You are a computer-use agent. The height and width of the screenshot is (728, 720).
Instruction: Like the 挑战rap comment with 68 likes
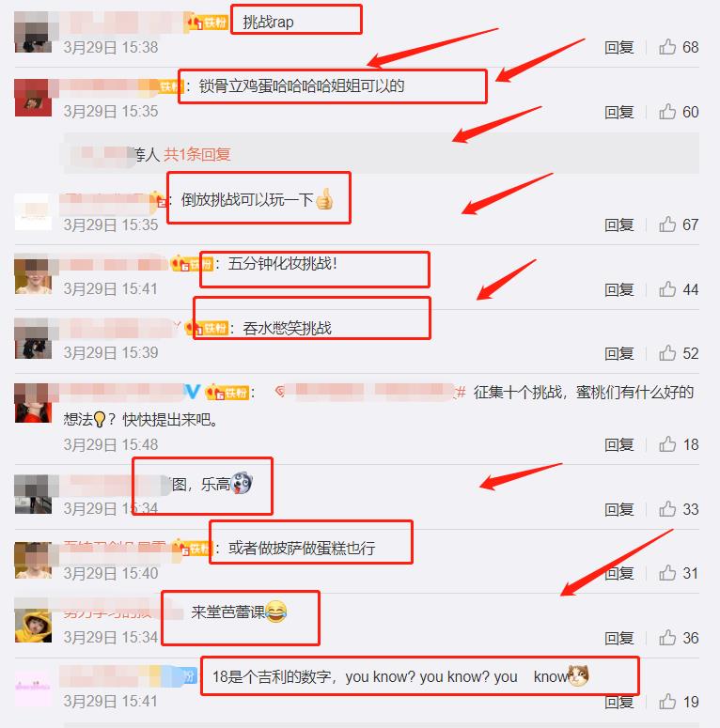[x=667, y=47]
